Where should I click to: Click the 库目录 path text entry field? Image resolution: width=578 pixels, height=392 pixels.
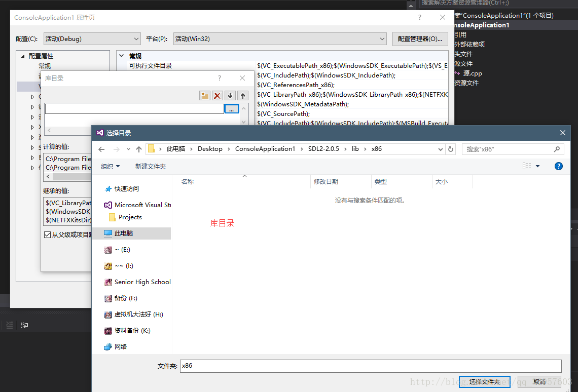tap(134, 109)
